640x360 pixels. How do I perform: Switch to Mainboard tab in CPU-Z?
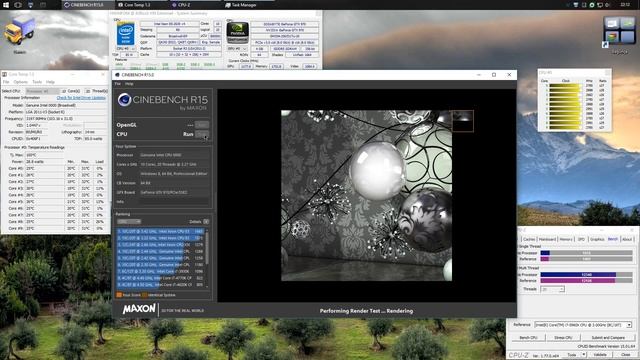[x=547, y=239]
